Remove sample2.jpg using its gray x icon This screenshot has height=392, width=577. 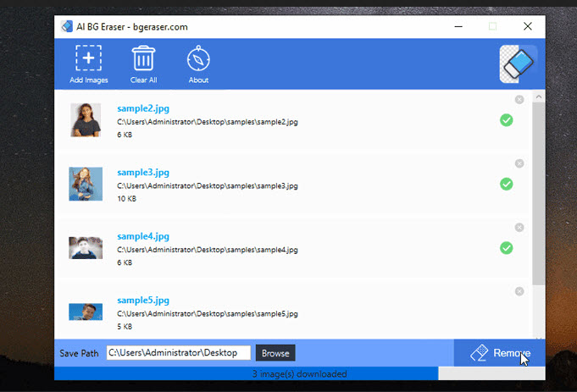[x=519, y=100]
